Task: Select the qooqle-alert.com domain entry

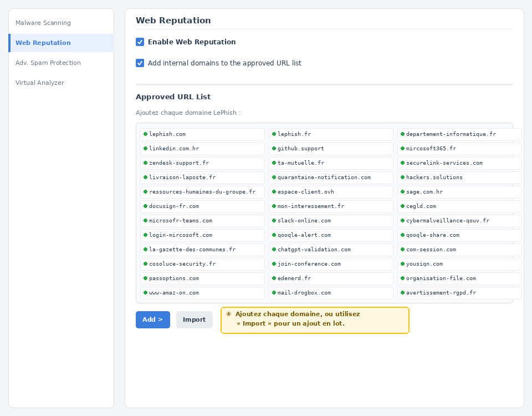Action: (x=331, y=235)
